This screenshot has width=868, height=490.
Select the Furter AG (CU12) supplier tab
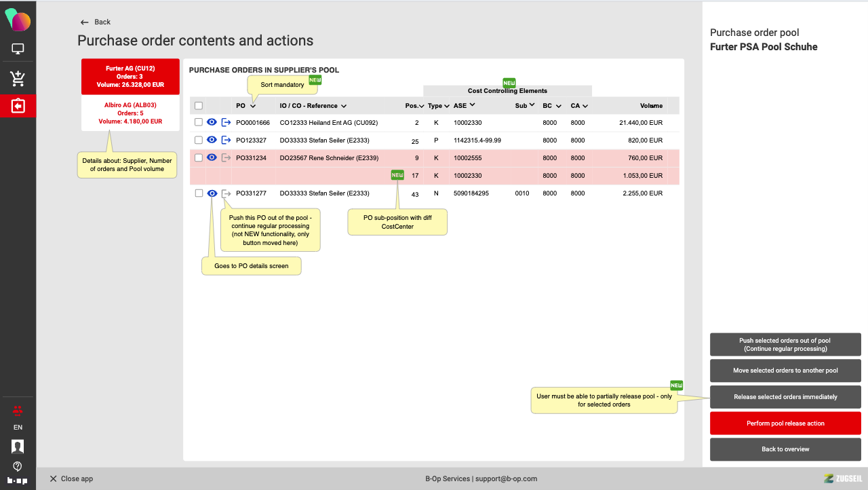pos(130,77)
